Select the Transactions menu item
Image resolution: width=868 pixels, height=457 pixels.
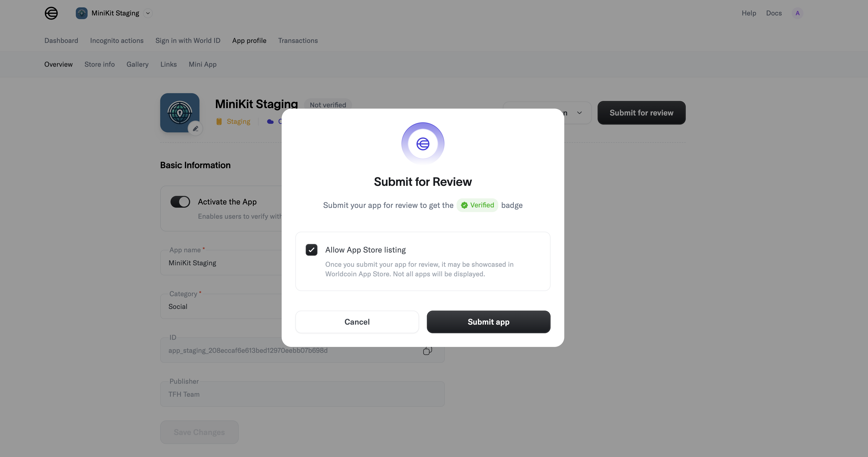[x=298, y=40]
